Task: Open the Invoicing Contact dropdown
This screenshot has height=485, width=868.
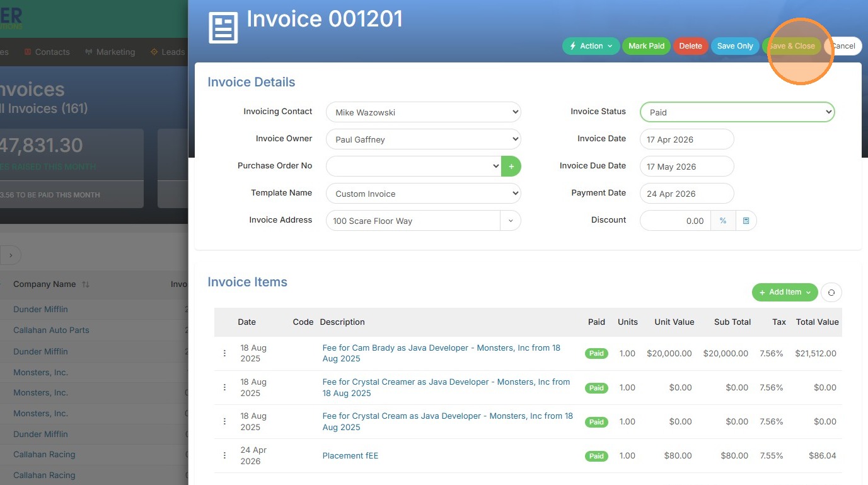Action: [x=424, y=112]
